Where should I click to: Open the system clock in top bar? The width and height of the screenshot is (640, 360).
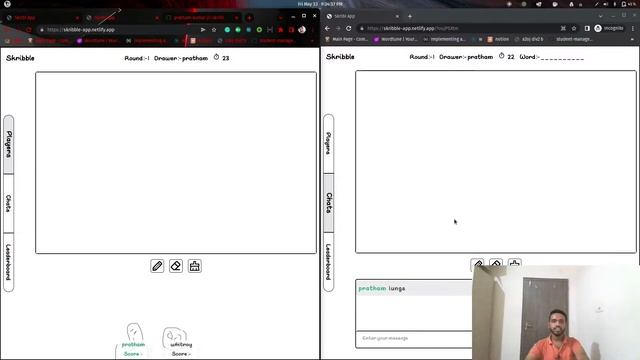click(x=320, y=4)
